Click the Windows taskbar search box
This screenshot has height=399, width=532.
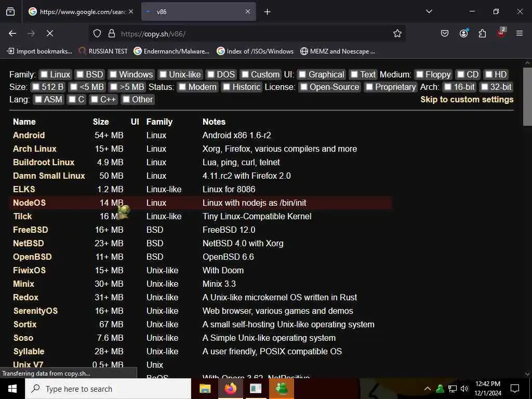pos(108,389)
